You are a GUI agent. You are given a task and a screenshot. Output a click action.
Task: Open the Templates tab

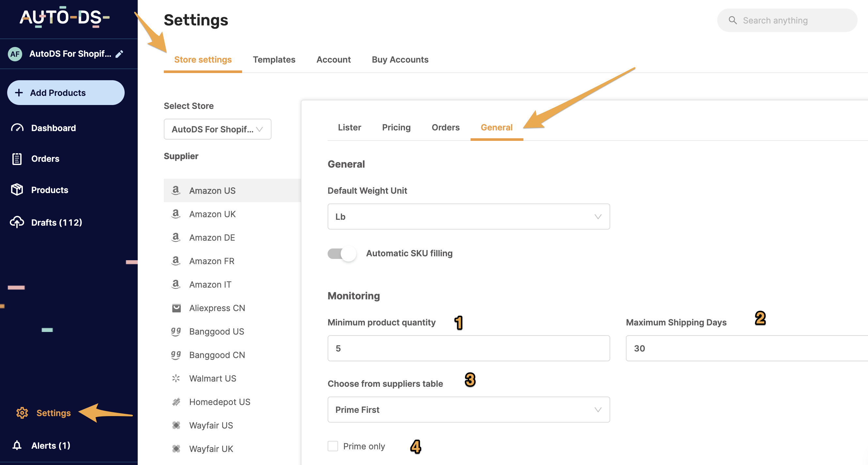(274, 60)
